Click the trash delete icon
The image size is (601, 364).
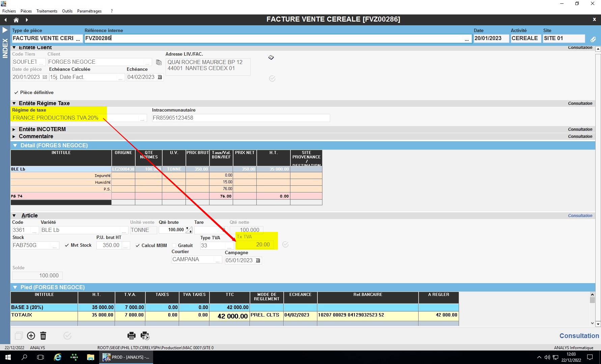[x=43, y=336]
